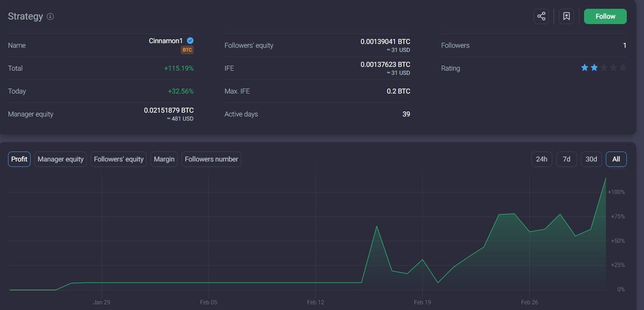Click the Rating label
This screenshot has width=644, height=310.
450,69
